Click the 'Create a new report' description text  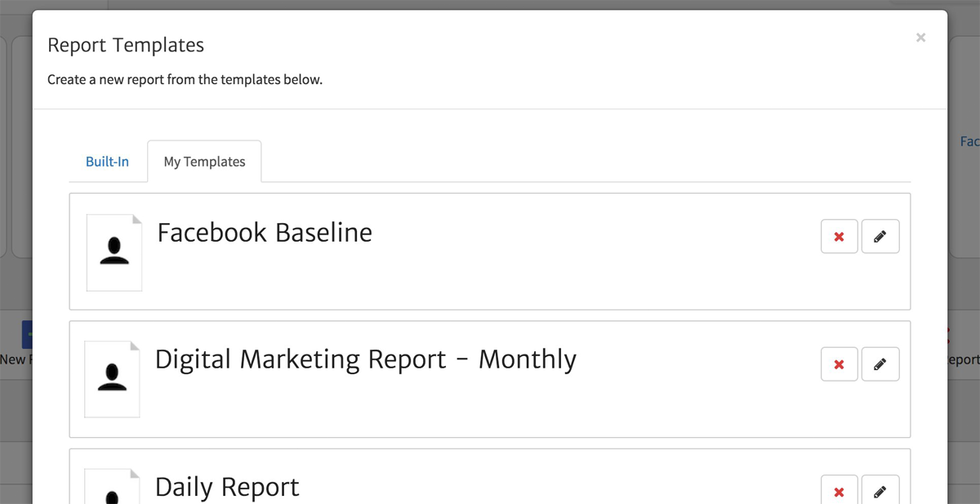point(185,80)
